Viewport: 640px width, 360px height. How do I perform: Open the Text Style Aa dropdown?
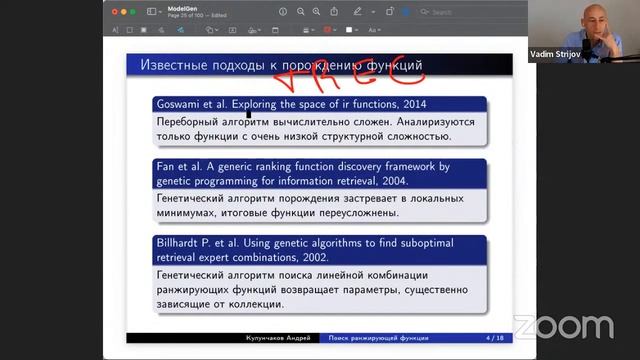coord(374,30)
